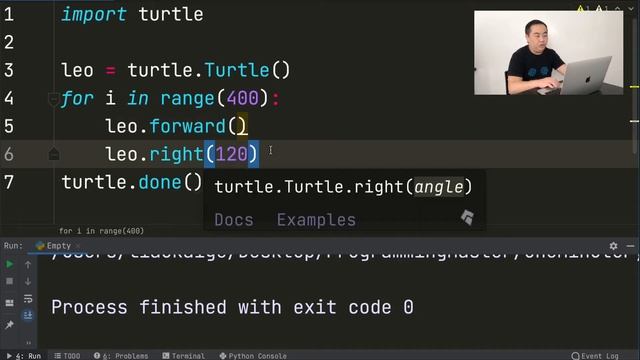The width and height of the screenshot is (640, 360).
Task: Open the Run tool window tab
Action: click(x=24, y=356)
